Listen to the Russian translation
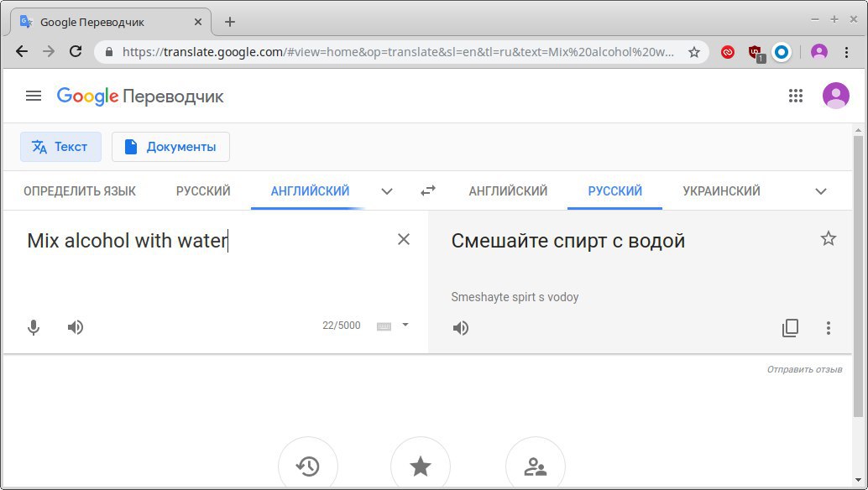868x490 pixels. click(x=461, y=328)
